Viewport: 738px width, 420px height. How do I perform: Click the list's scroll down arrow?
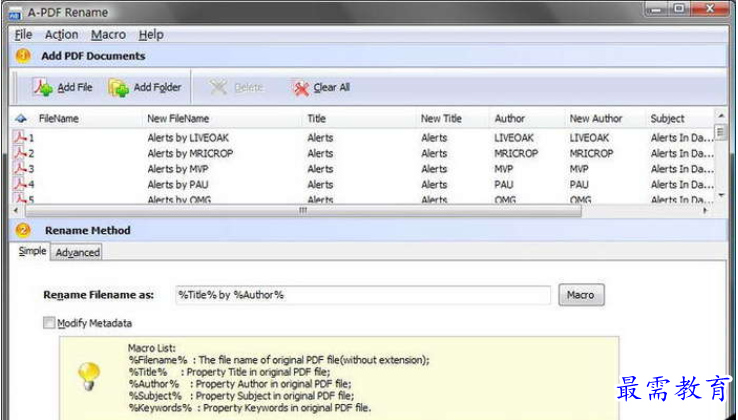coord(721,195)
